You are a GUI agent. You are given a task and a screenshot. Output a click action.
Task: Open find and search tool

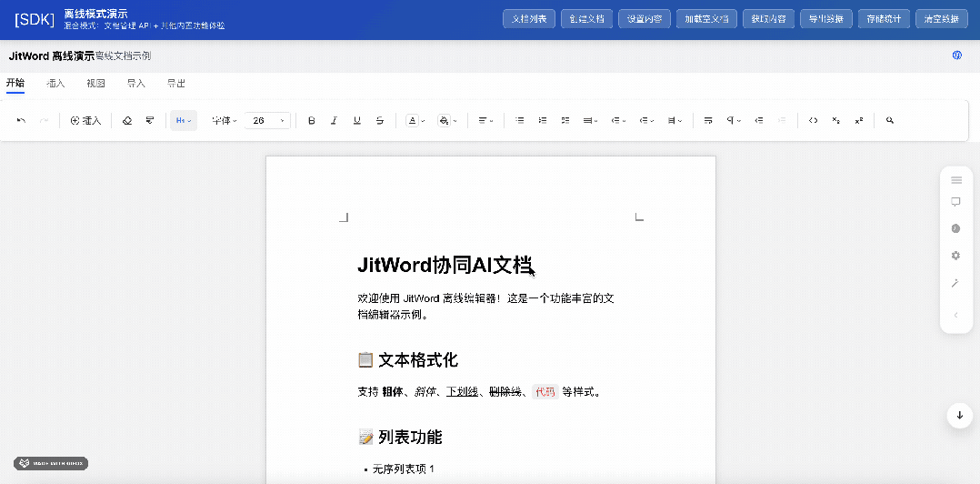pyautogui.click(x=890, y=121)
